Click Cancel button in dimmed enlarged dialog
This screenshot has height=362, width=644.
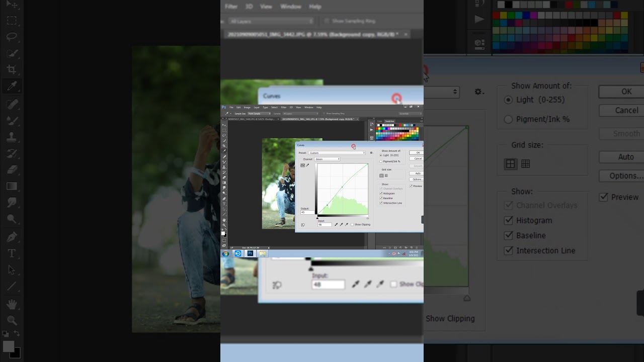click(x=626, y=111)
